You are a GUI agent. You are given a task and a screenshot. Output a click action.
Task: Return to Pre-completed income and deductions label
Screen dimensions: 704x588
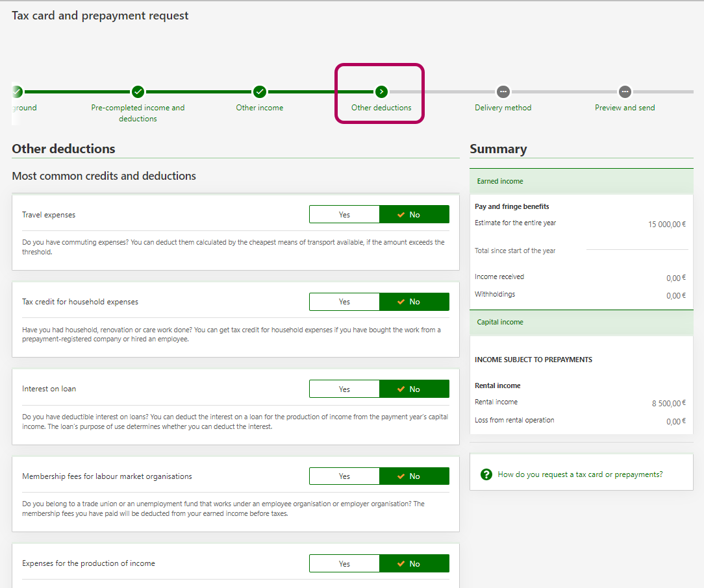tap(138, 113)
